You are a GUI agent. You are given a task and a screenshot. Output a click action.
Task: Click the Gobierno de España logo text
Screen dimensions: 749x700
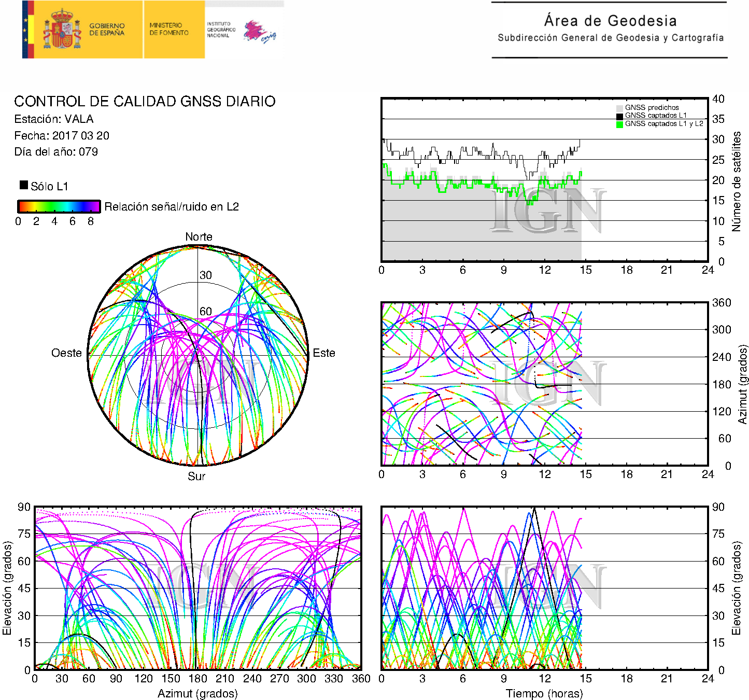pyautogui.click(x=107, y=30)
